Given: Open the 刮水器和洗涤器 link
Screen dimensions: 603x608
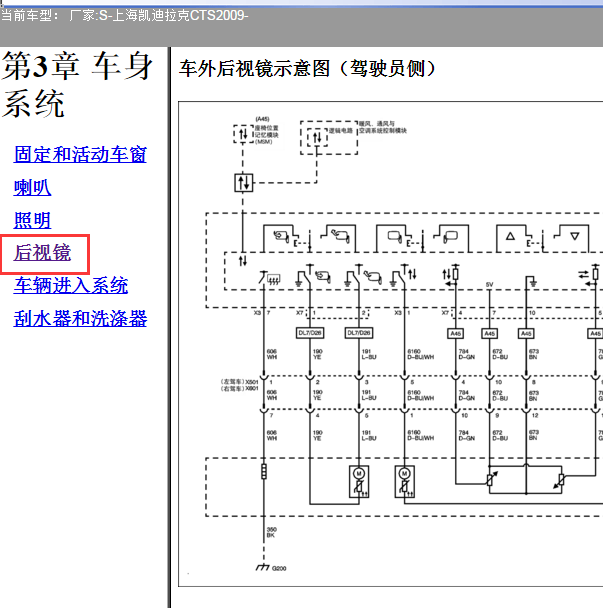Looking at the screenshot, I should point(80,318).
